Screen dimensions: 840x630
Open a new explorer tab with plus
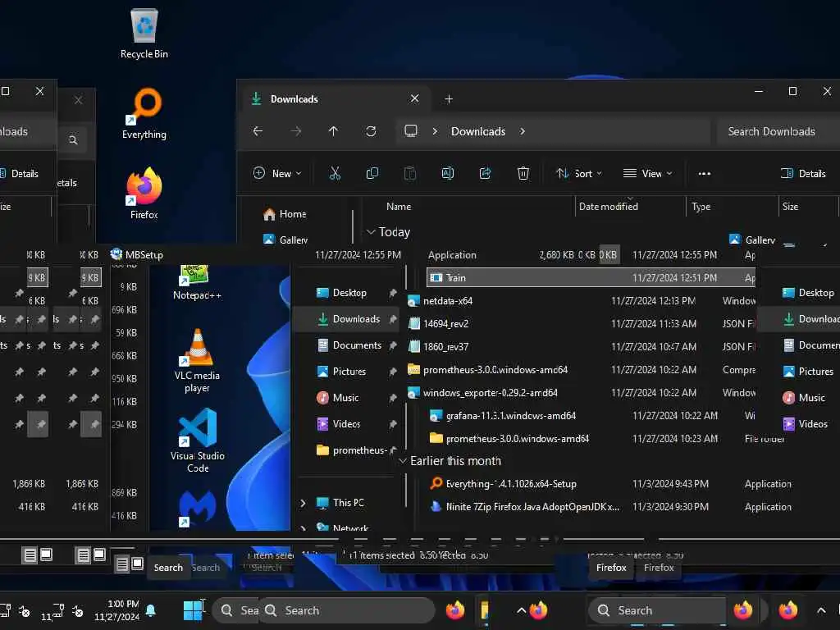[x=449, y=99]
